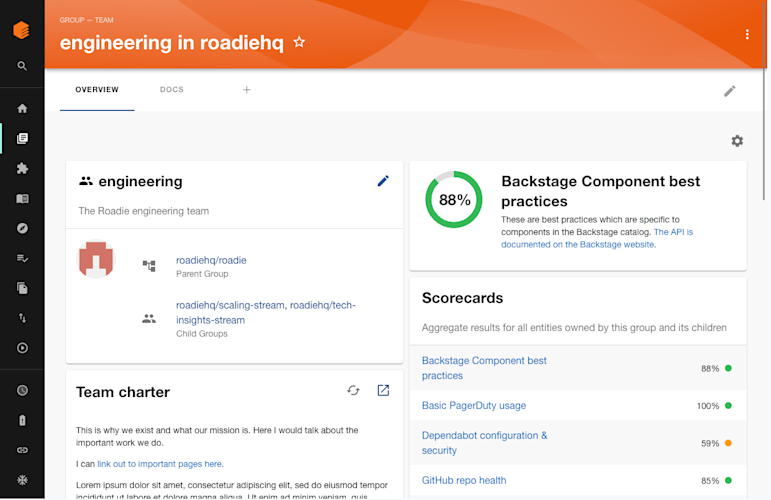Open the copy/templates icon in sidebar
The image size is (771, 500).
pos(22,288)
